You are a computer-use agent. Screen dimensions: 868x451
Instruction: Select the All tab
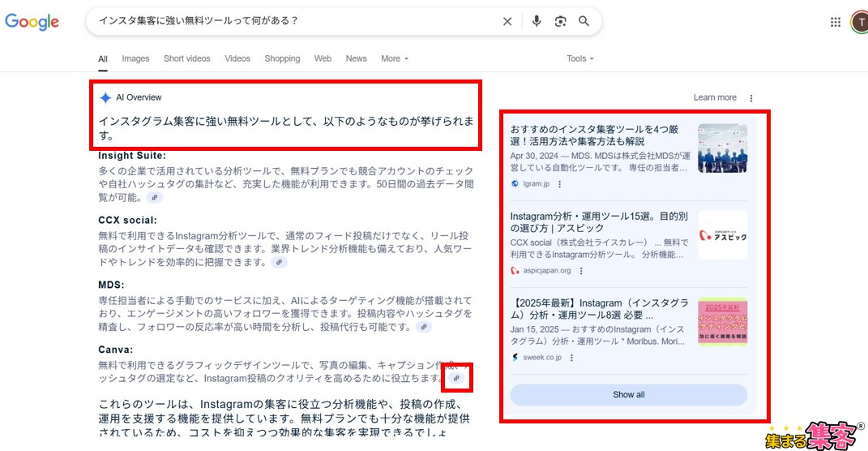tap(103, 58)
